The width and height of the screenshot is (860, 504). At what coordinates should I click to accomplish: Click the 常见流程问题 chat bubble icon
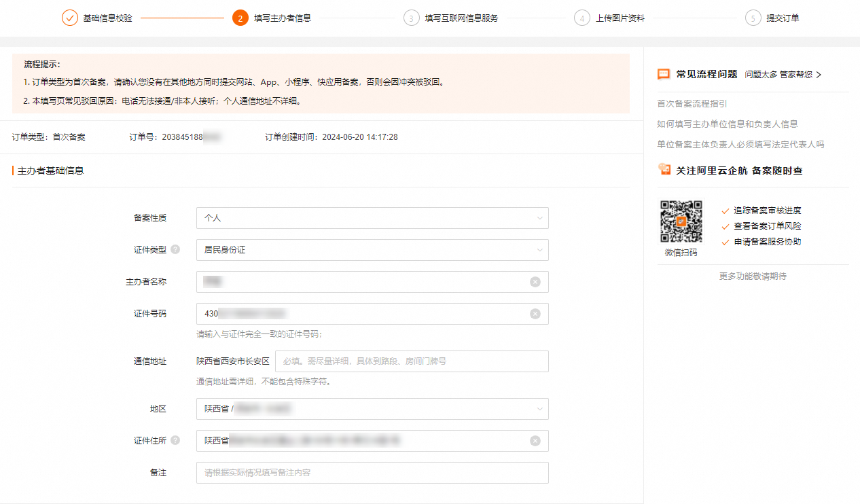point(663,74)
